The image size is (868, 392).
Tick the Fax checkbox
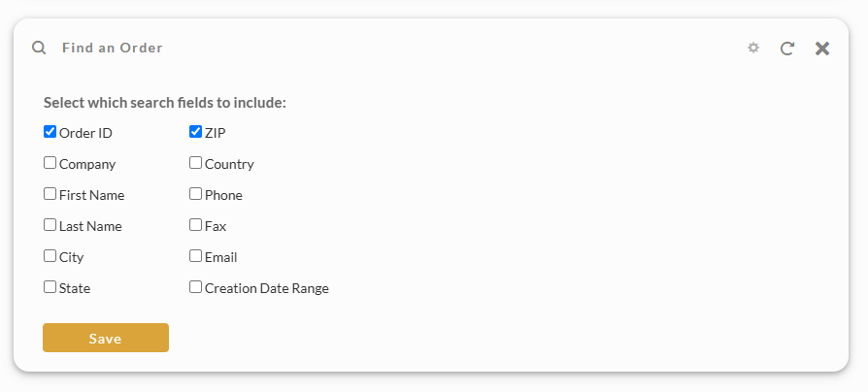pyautogui.click(x=195, y=224)
